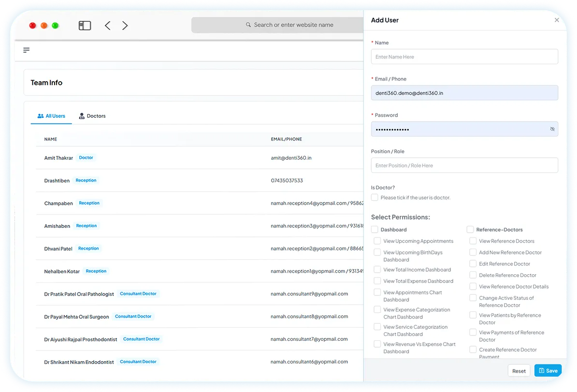Open the hamburger menu icon
The width and height of the screenshot is (577, 392).
26,50
